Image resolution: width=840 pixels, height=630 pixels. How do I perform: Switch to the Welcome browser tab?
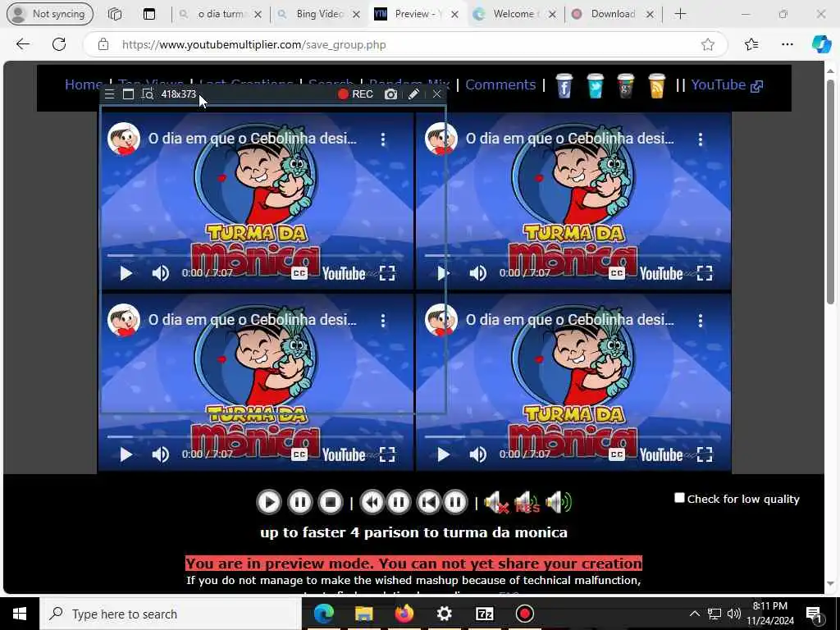(x=515, y=15)
